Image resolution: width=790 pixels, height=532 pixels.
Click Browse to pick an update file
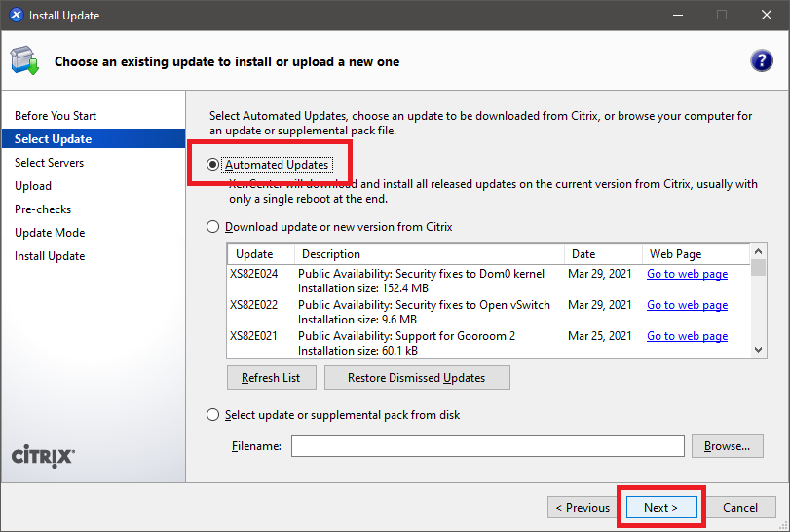[x=727, y=446]
